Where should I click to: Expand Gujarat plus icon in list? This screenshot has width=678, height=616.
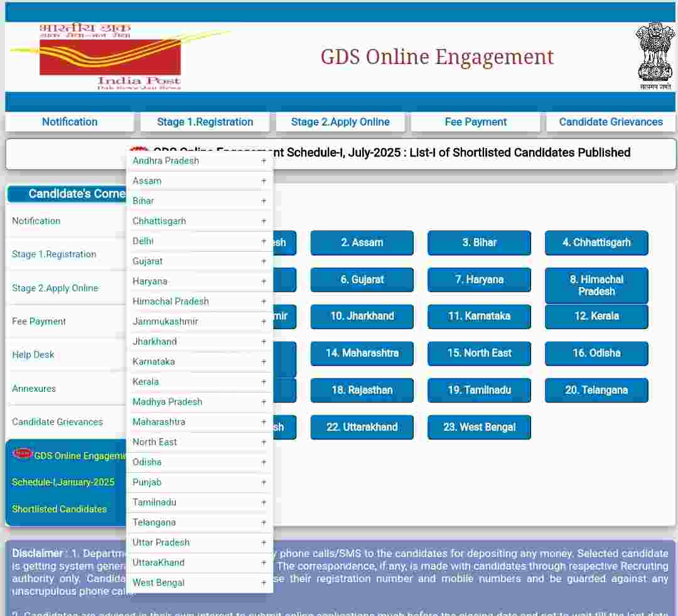pos(263,261)
